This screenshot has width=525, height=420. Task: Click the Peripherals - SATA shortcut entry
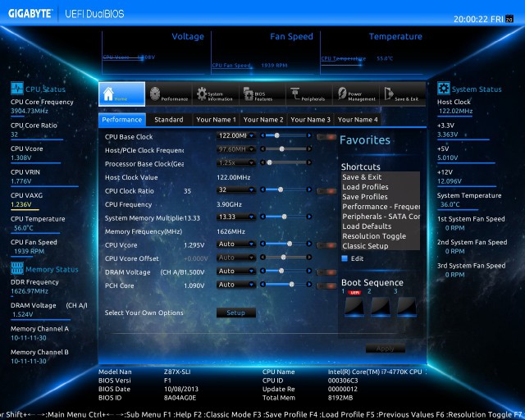click(x=381, y=217)
